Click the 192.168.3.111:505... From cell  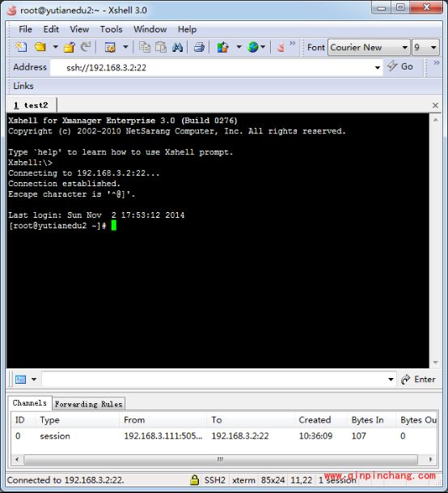click(x=163, y=436)
